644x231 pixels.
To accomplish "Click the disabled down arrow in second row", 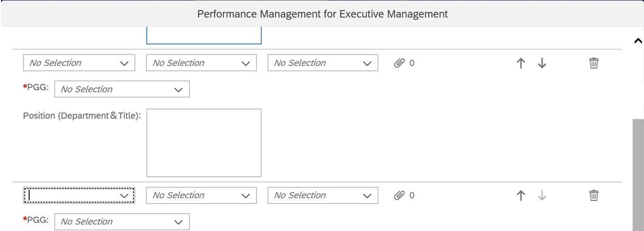I will point(542,195).
